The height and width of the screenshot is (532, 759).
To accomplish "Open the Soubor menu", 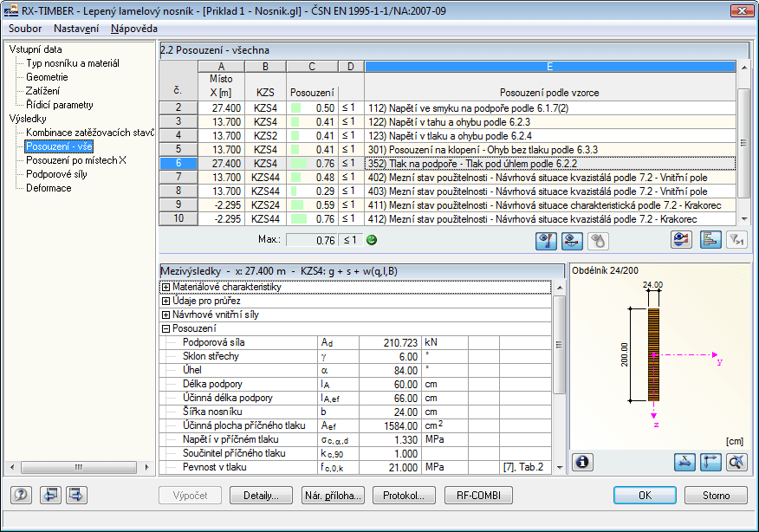I will (x=25, y=29).
